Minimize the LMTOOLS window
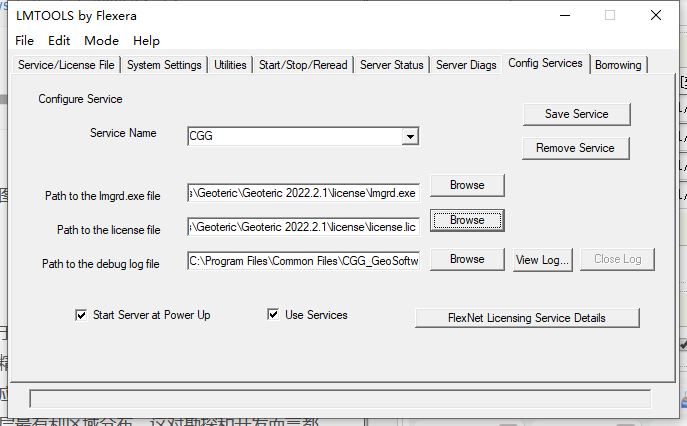Image resolution: width=687 pixels, height=426 pixels. (565, 15)
